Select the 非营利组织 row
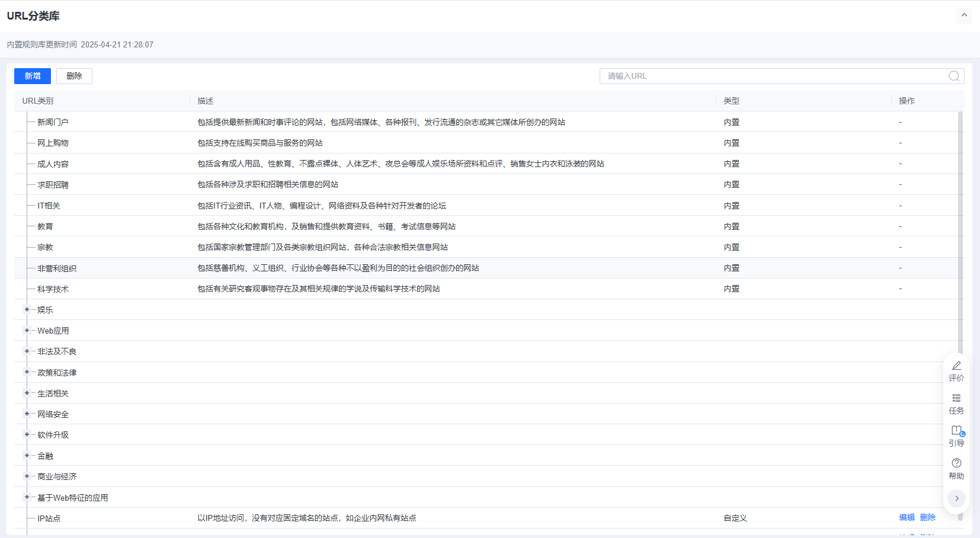This screenshot has height=538, width=980. pyautogui.click(x=57, y=268)
